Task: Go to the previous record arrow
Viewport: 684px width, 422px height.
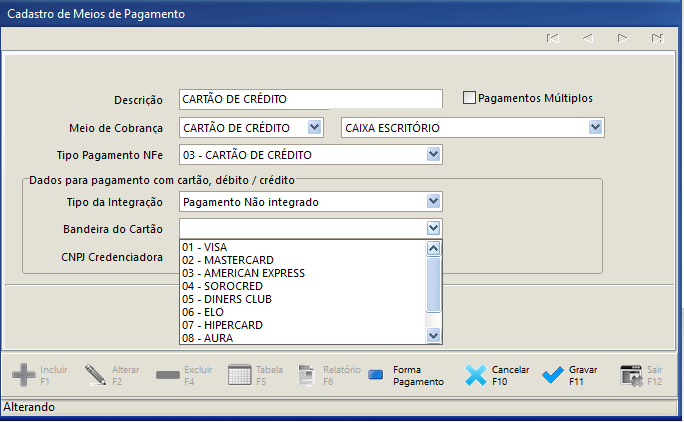Action: [588, 38]
